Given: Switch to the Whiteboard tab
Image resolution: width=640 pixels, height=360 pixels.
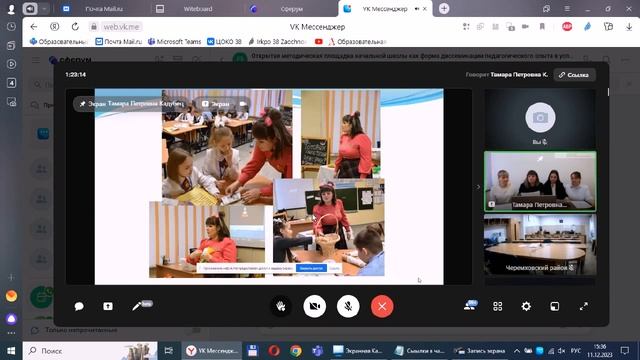Looking at the screenshot, I should coord(198,9).
